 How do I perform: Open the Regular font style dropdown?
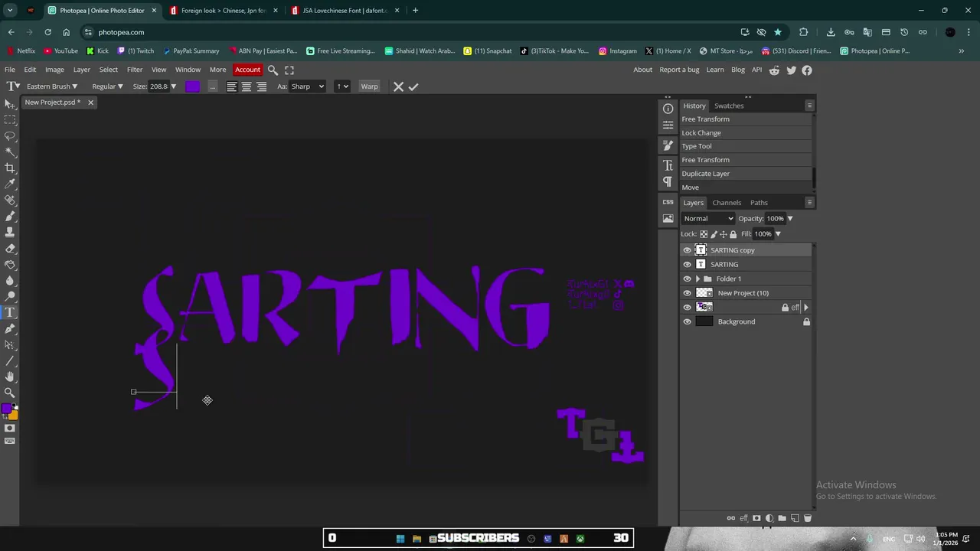click(x=107, y=86)
